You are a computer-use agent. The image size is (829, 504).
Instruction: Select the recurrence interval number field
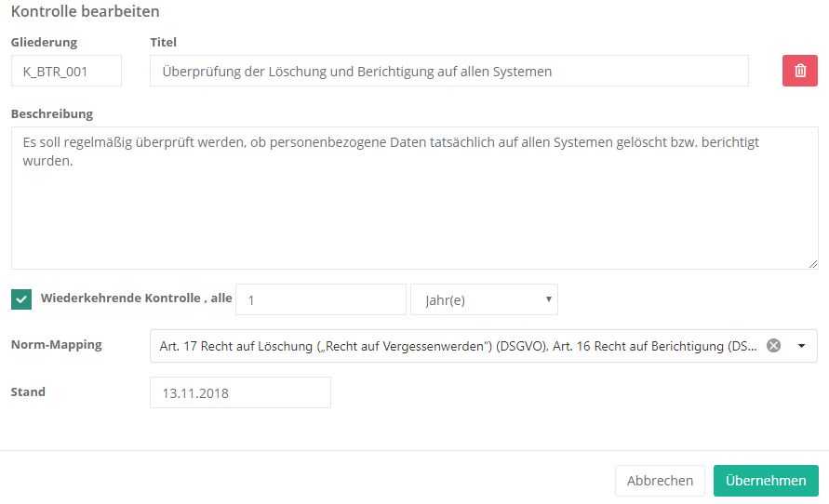point(321,299)
